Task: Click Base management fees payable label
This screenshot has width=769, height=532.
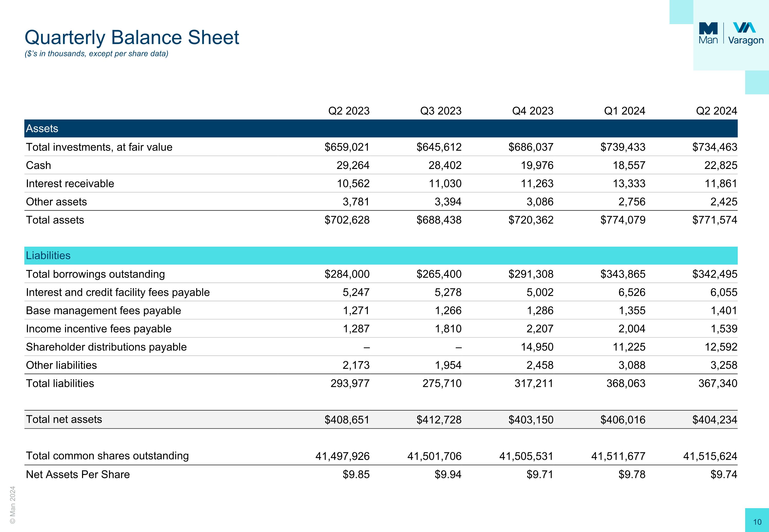Action: [x=104, y=311]
